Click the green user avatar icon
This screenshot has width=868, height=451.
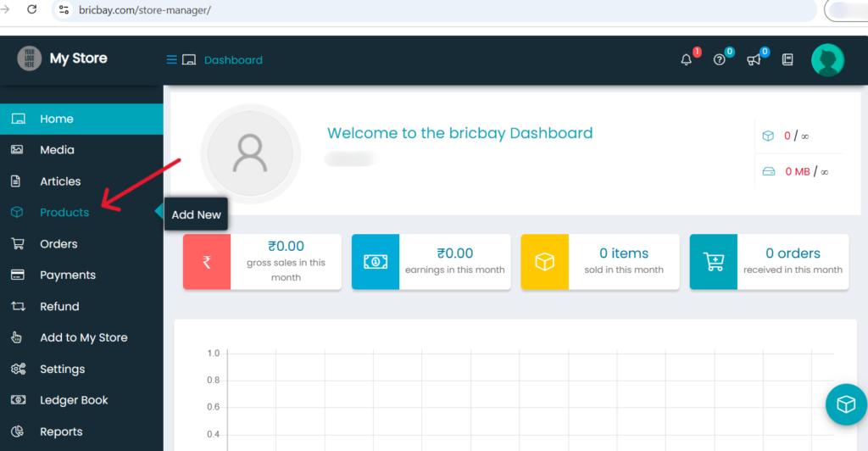[x=827, y=60]
